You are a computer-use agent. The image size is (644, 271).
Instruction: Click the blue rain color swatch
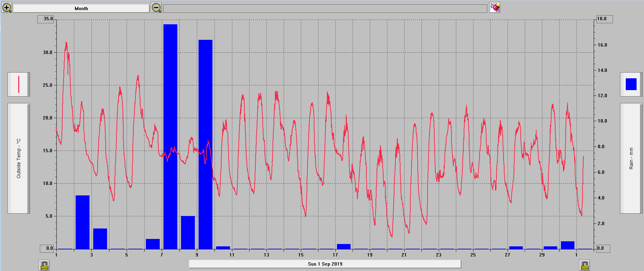pyautogui.click(x=631, y=84)
